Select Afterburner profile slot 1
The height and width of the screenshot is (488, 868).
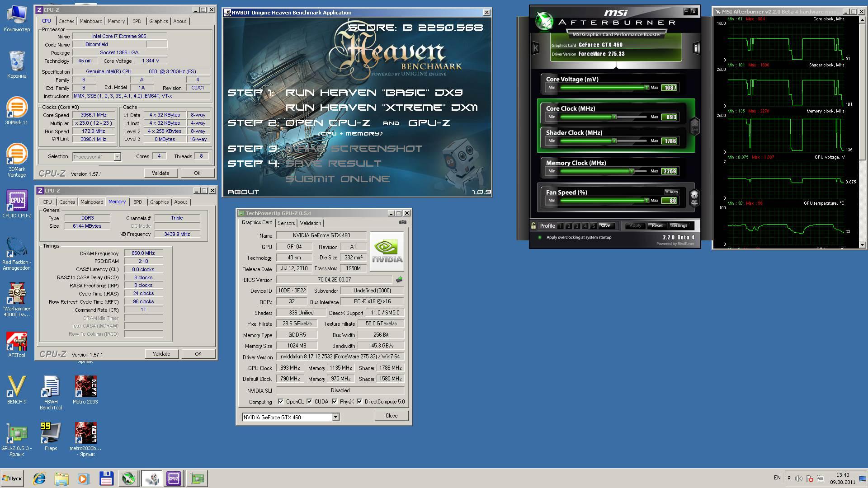click(561, 226)
